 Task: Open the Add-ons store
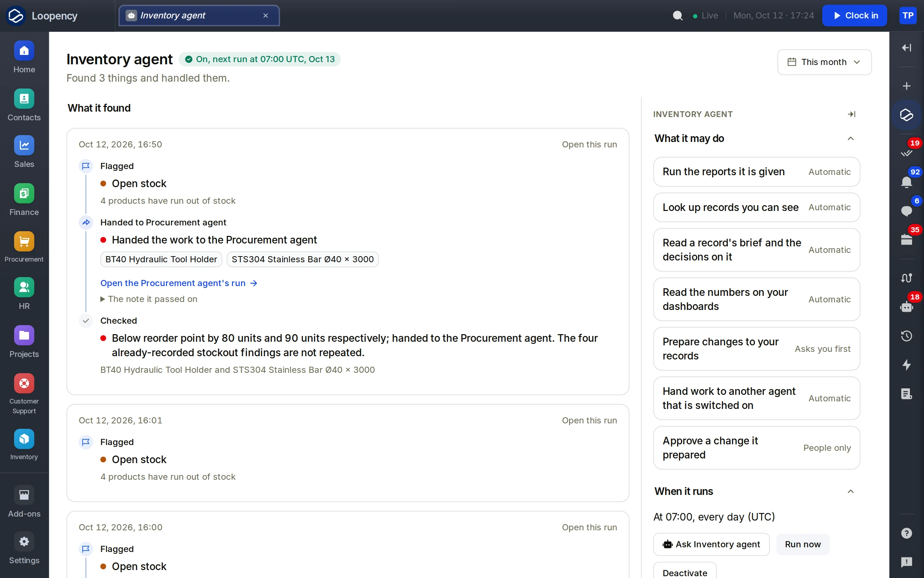[x=24, y=502]
